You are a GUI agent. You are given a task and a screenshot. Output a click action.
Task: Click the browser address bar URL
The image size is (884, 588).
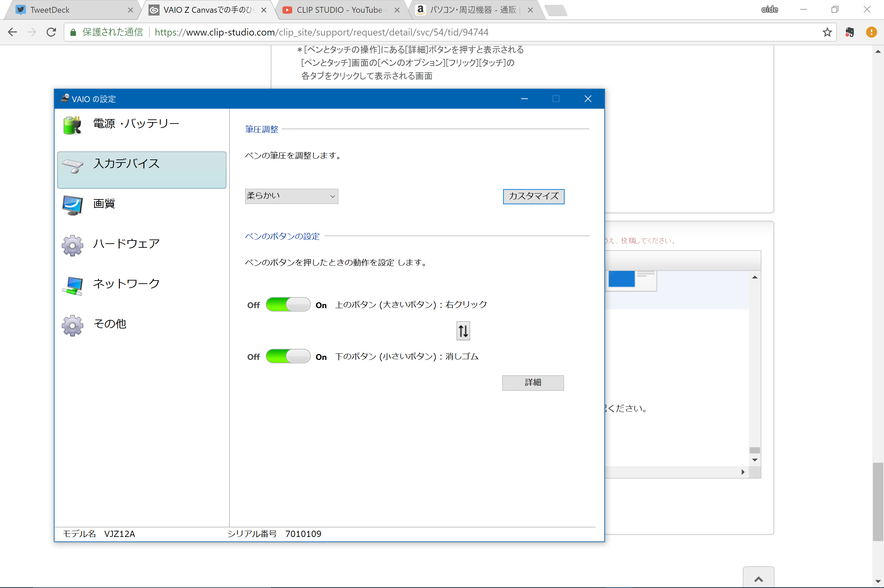coord(321,32)
